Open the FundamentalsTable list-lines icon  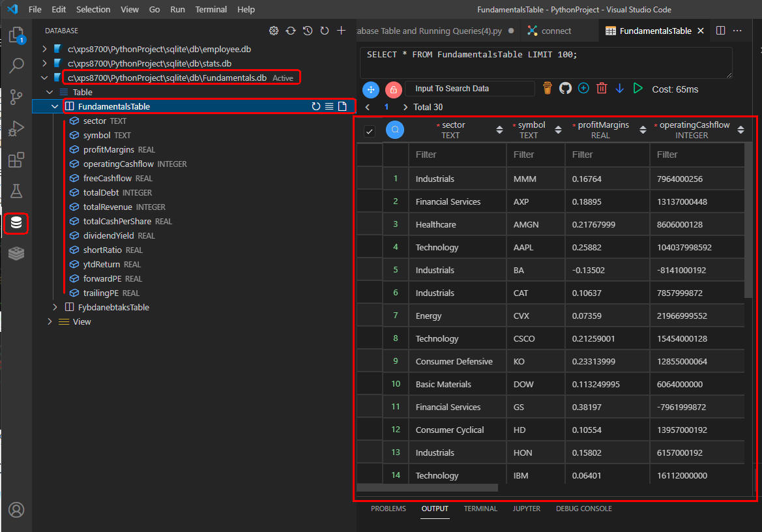329,106
